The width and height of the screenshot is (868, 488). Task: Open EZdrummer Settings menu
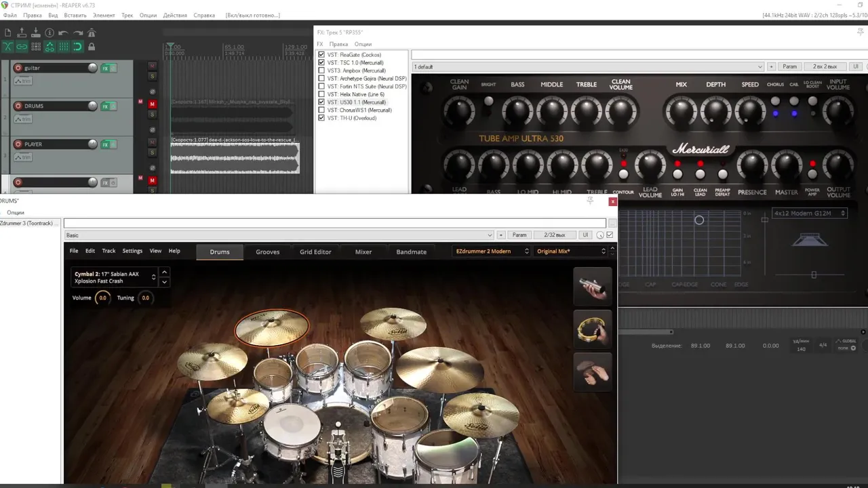coord(132,251)
